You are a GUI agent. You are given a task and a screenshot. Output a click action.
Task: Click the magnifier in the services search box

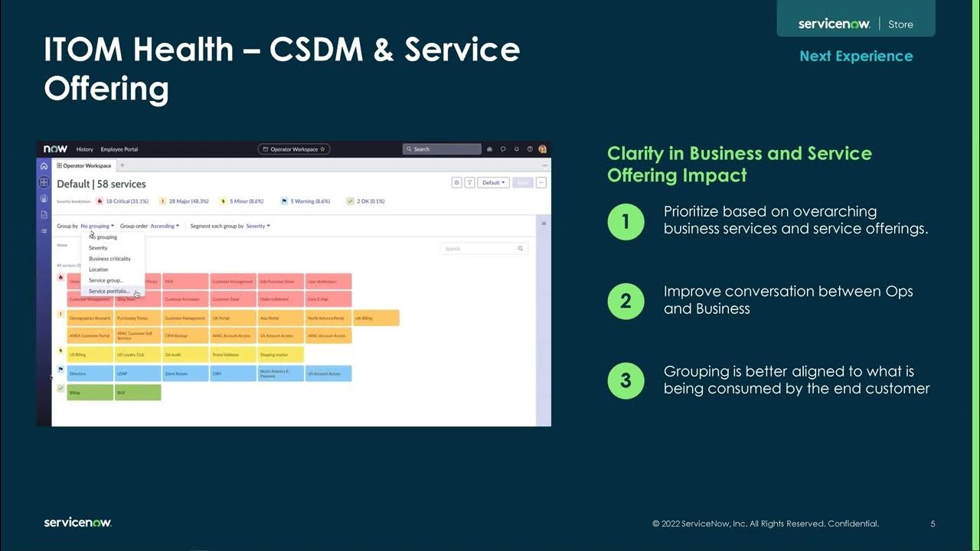[x=521, y=249]
